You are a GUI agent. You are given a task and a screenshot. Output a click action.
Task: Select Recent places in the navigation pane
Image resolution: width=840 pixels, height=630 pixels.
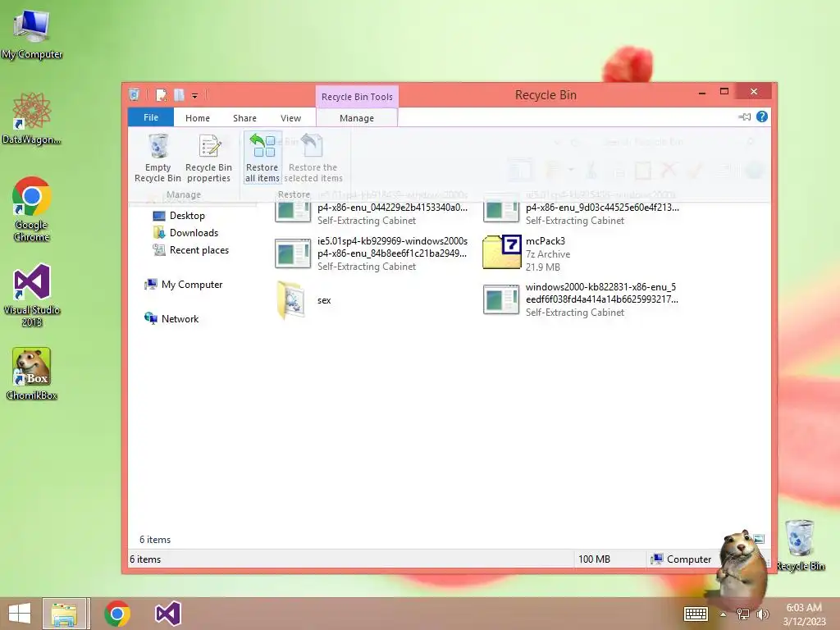(190, 249)
